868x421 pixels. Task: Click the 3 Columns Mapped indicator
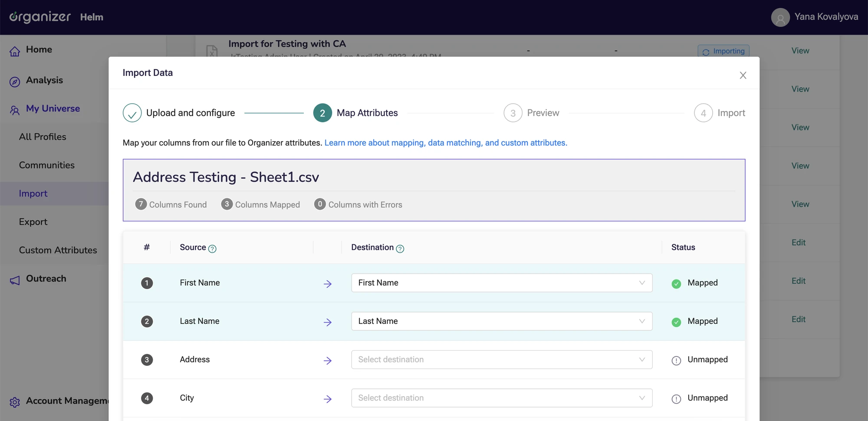coord(260,204)
